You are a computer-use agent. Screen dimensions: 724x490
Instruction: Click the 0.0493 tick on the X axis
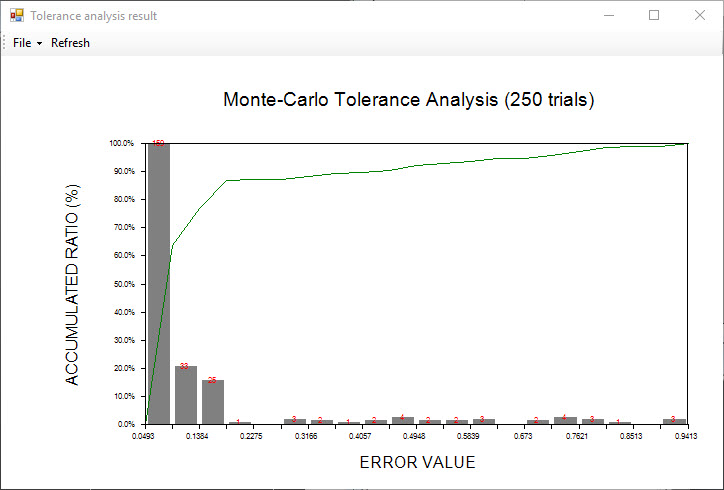pyautogui.click(x=146, y=437)
